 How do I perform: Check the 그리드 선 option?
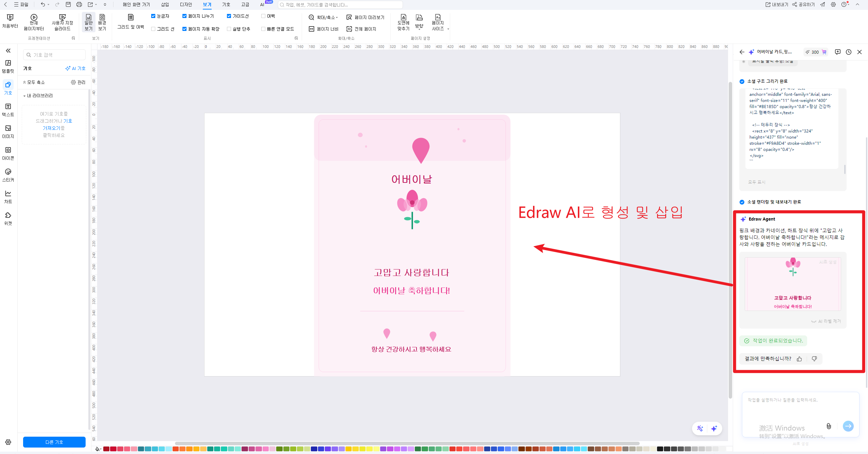[153, 29]
